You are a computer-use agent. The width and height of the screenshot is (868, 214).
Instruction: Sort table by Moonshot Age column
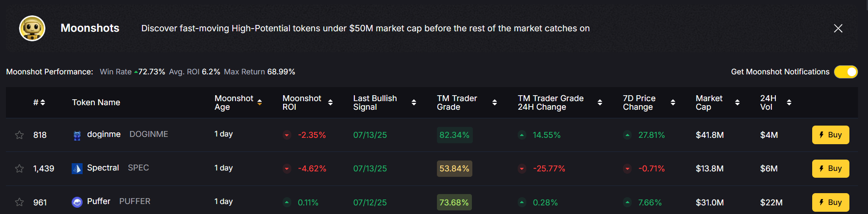(260, 102)
